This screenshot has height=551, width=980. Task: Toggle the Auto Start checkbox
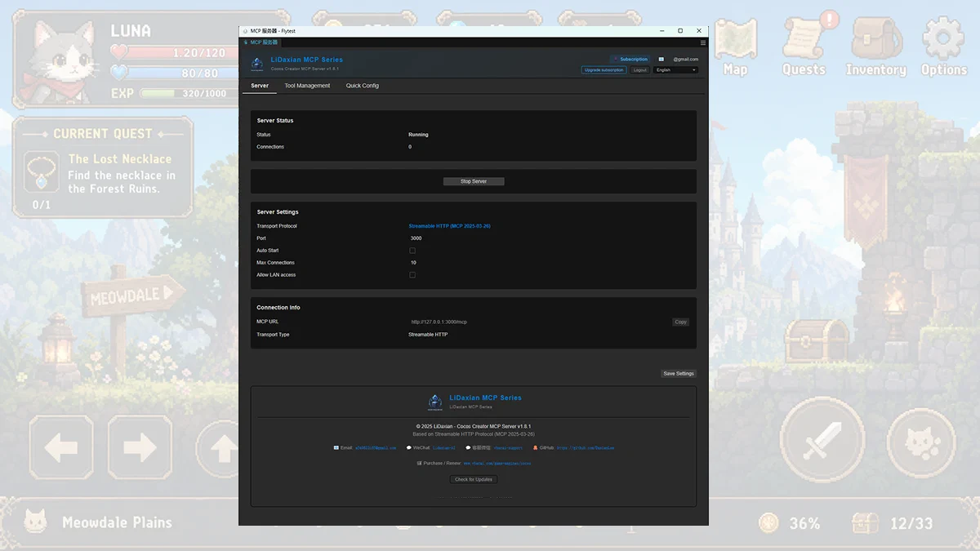point(412,251)
